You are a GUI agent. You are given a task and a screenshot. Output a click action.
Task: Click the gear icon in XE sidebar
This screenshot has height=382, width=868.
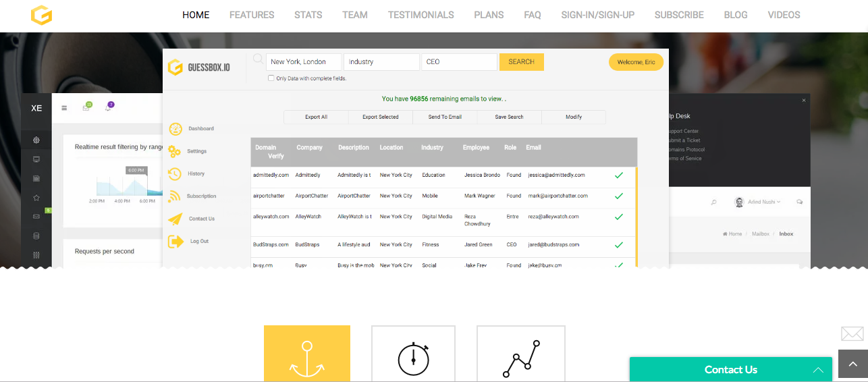[x=36, y=140]
